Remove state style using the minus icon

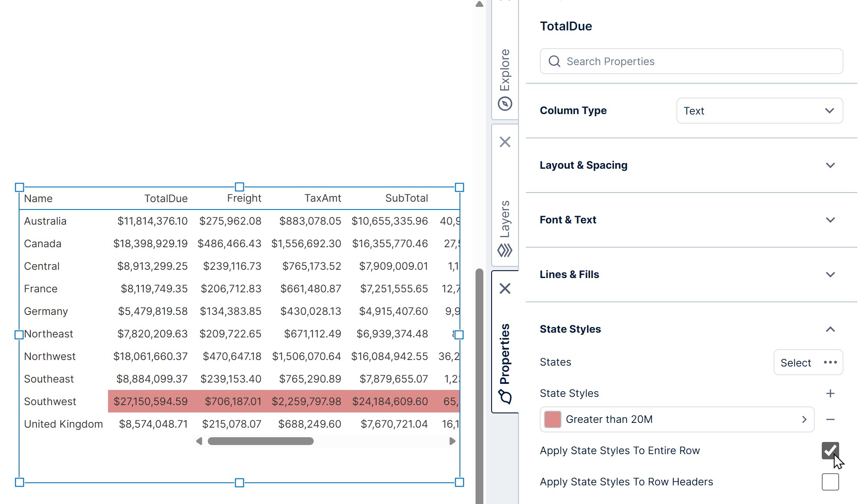click(x=830, y=419)
